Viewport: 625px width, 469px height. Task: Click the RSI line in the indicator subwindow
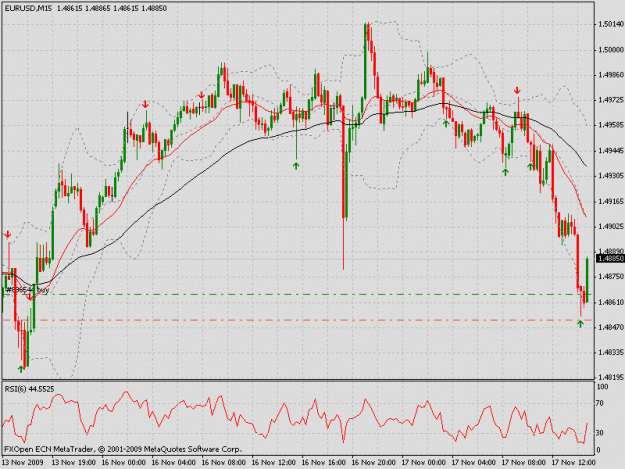(295, 418)
